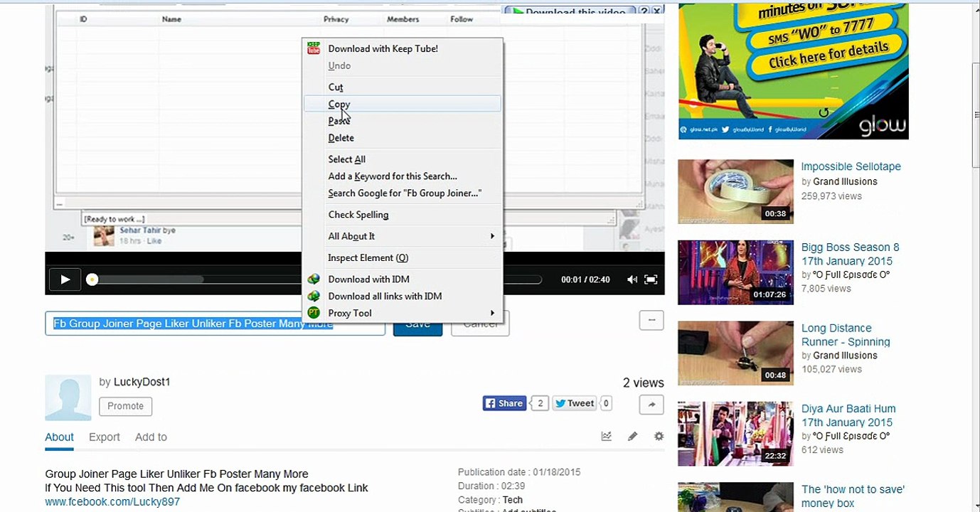Click the Bigg Boss Season 8 title
980x512 pixels.
(x=851, y=254)
